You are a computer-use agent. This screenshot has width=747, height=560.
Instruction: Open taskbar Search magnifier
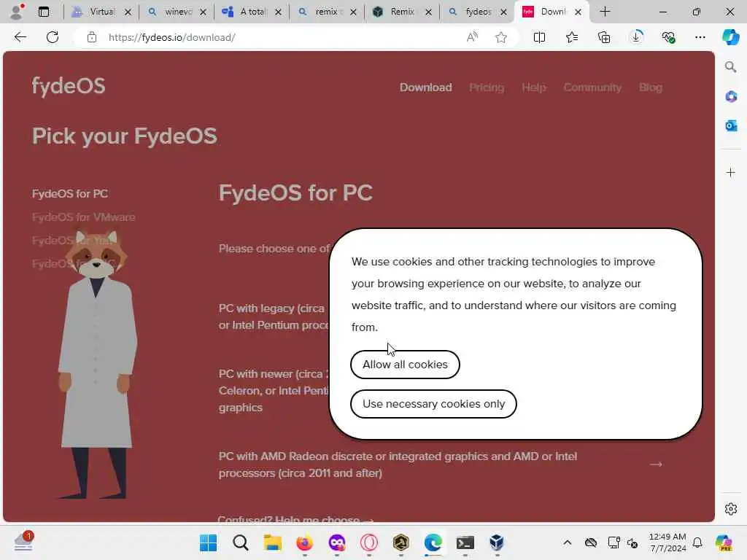[241, 542]
